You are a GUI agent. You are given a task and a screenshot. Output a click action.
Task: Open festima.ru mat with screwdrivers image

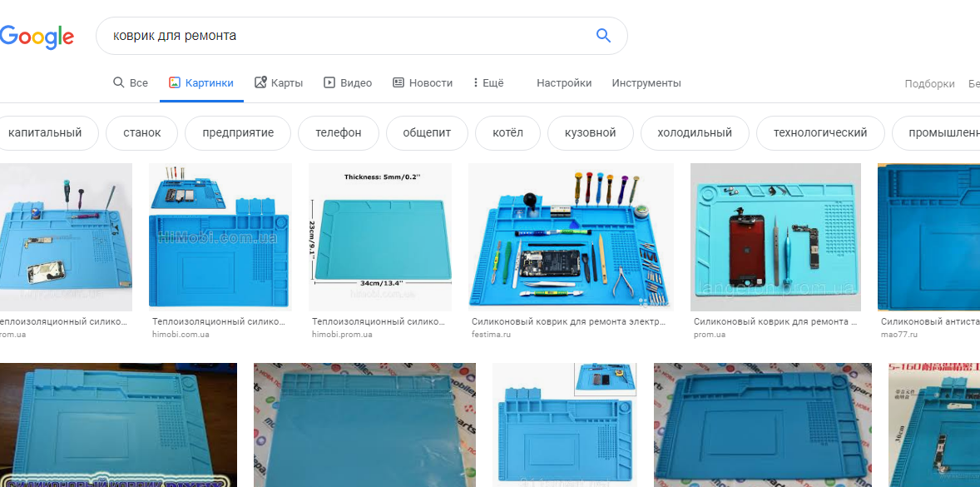(x=572, y=237)
